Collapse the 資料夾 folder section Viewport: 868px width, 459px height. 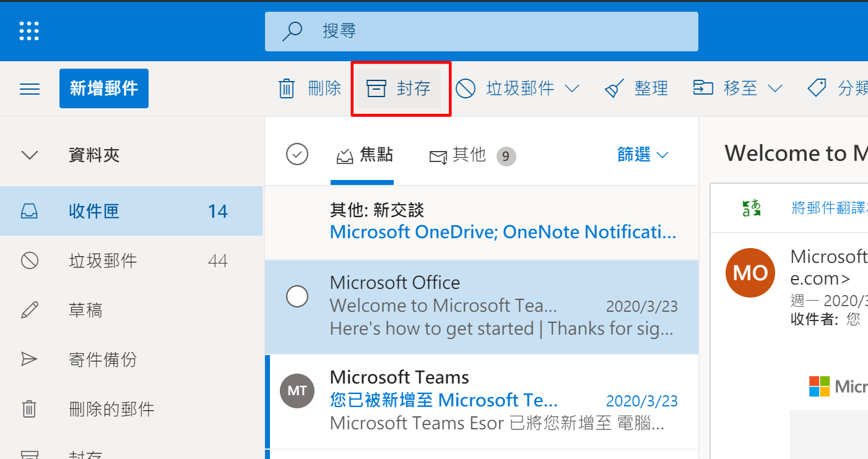(30, 155)
